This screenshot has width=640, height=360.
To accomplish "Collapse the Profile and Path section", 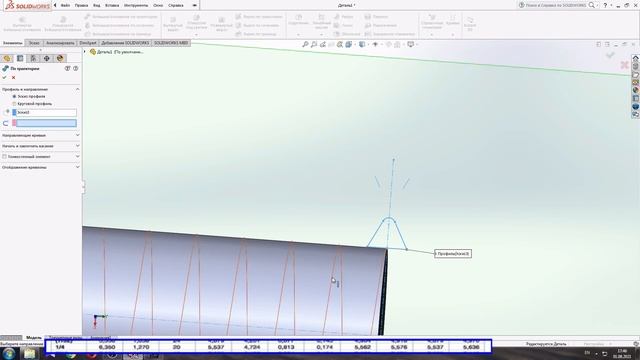I will click(78, 89).
